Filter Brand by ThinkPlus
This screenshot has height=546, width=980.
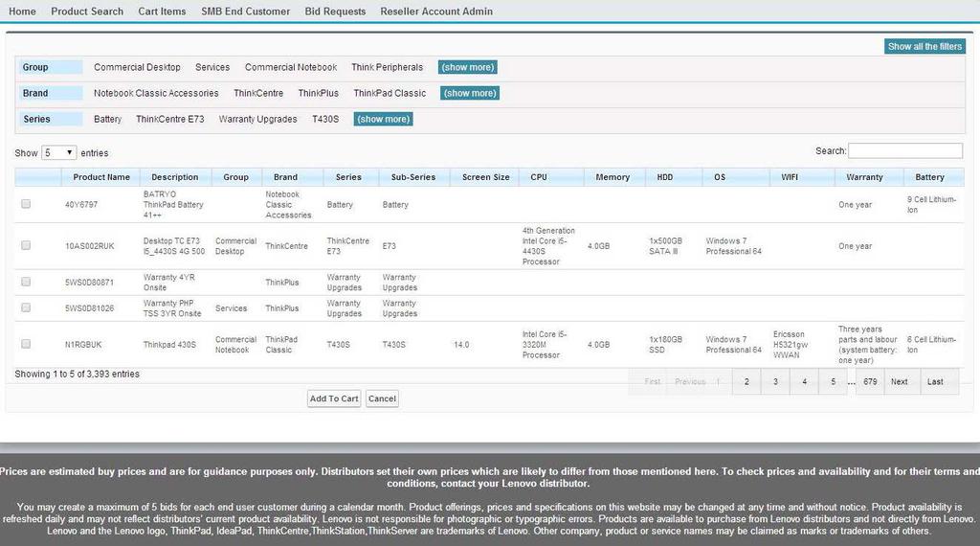pyautogui.click(x=318, y=93)
